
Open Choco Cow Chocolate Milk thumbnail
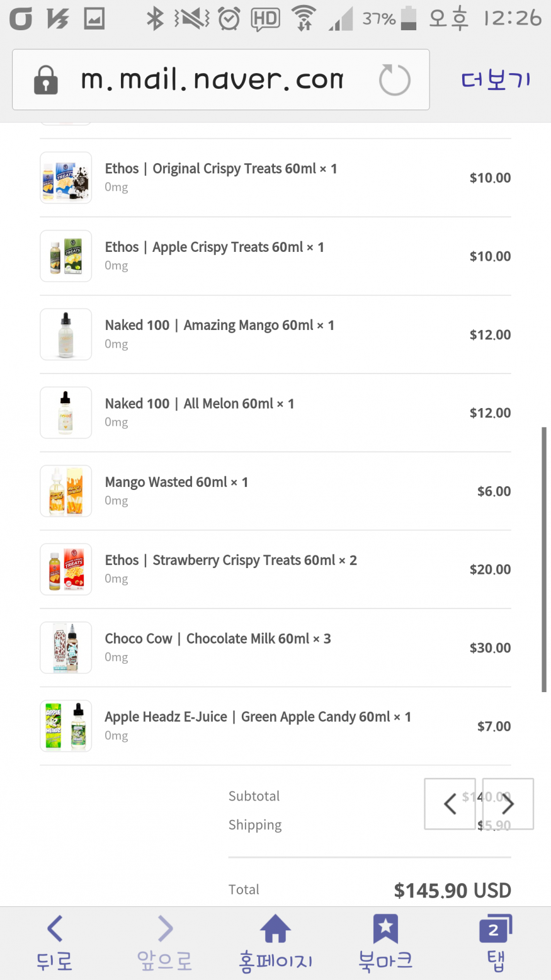(x=66, y=647)
